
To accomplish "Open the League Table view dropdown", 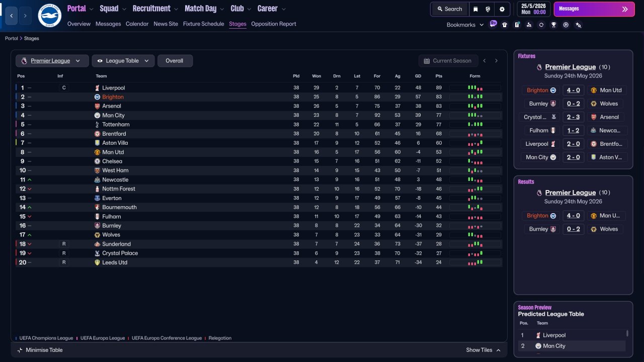I will 123,61.
